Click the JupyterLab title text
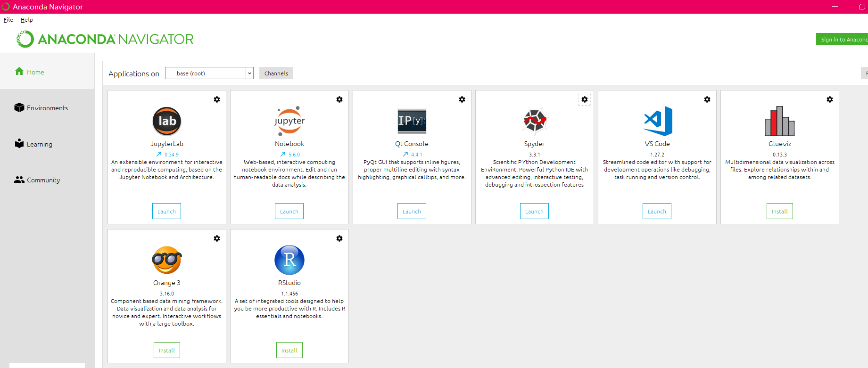 [167, 144]
